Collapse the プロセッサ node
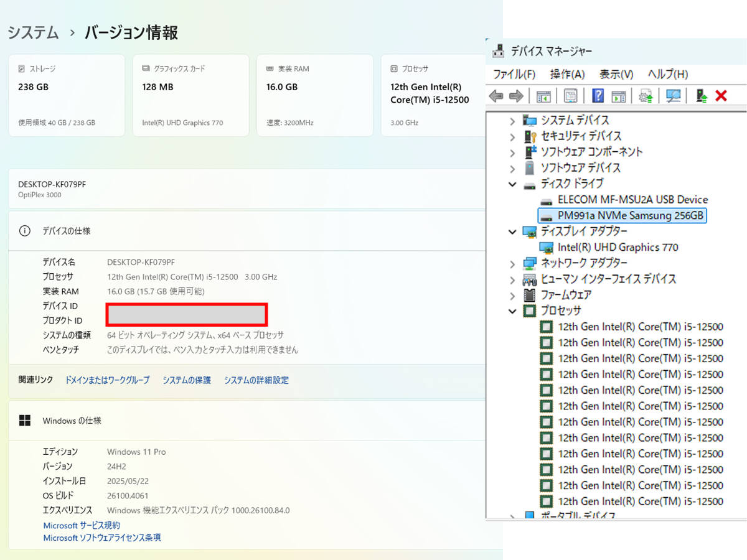This screenshot has width=747, height=560. click(512, 310)
